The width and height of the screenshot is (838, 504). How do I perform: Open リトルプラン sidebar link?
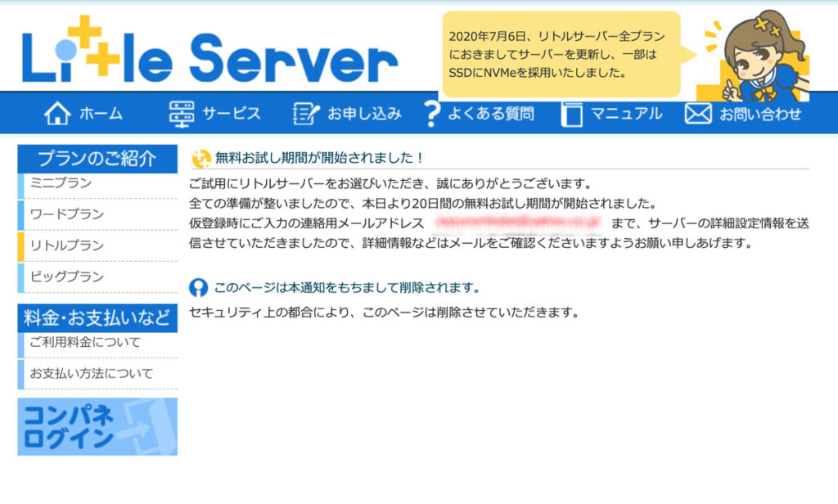point(98,245)
